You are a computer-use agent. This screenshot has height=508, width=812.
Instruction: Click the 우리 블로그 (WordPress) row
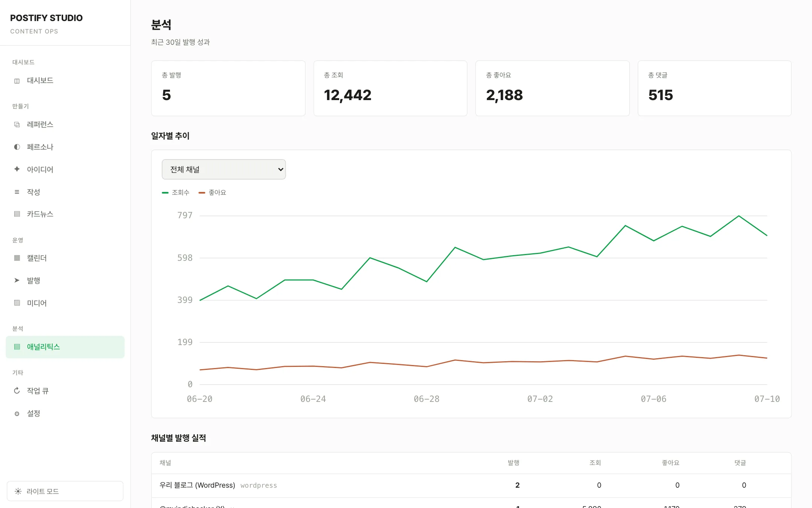coord(471,485)
